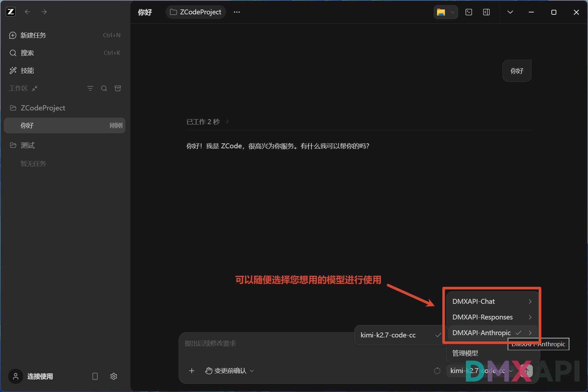Search within the workspace list

[104, 89]
